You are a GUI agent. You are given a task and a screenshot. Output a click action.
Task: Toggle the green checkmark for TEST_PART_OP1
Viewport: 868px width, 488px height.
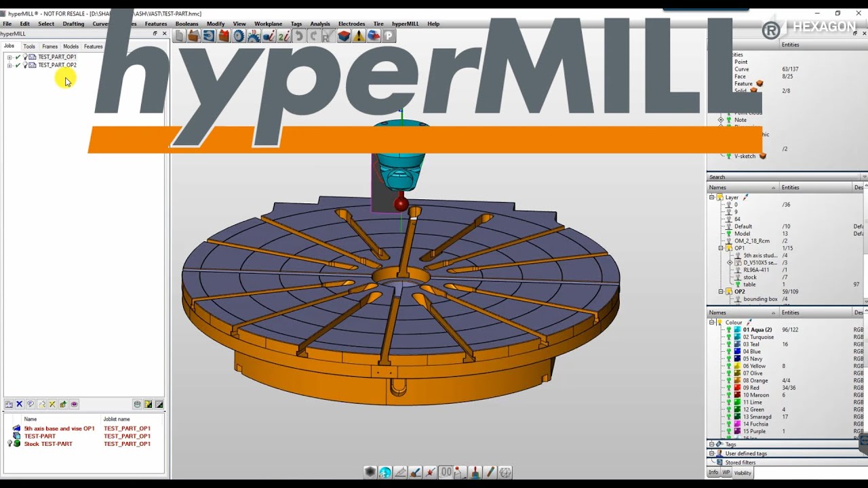18,57
